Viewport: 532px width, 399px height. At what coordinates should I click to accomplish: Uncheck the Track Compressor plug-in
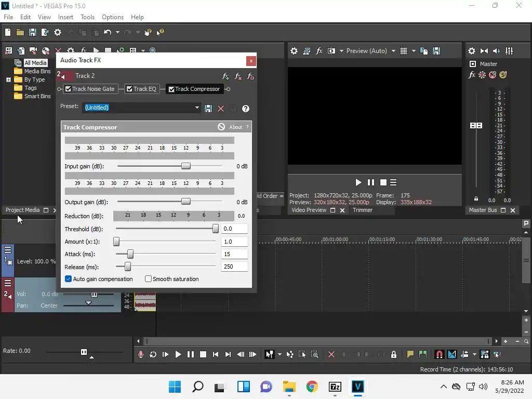171,89
